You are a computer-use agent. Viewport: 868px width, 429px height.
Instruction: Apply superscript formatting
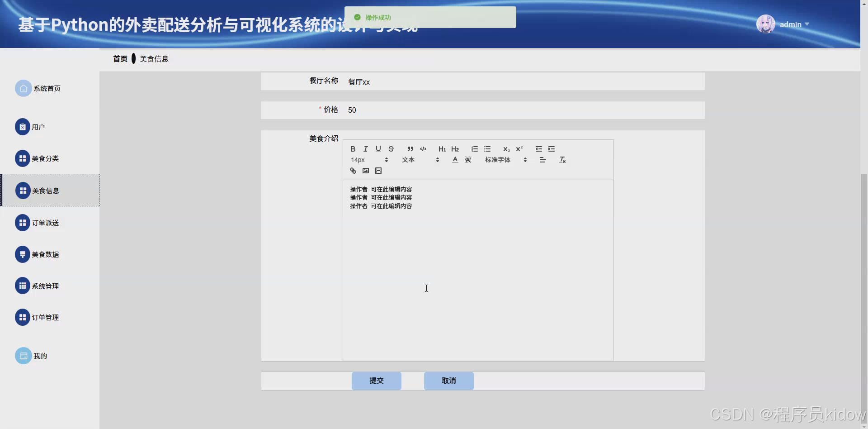click(519, 149)
